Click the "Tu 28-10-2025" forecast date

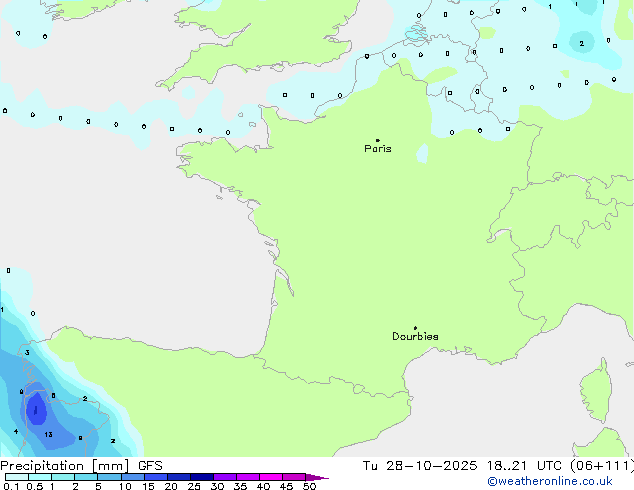coord(420,466)
